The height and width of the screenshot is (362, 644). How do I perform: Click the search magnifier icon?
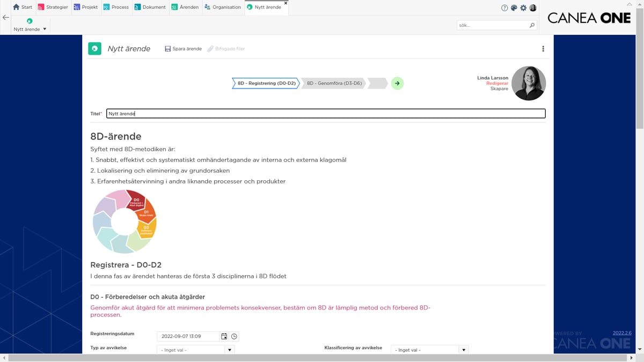(531, 25)
